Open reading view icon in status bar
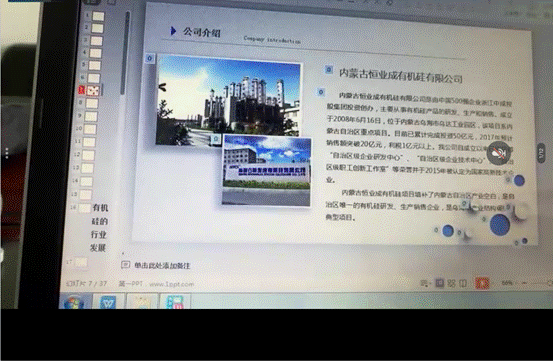 (463, 283)
